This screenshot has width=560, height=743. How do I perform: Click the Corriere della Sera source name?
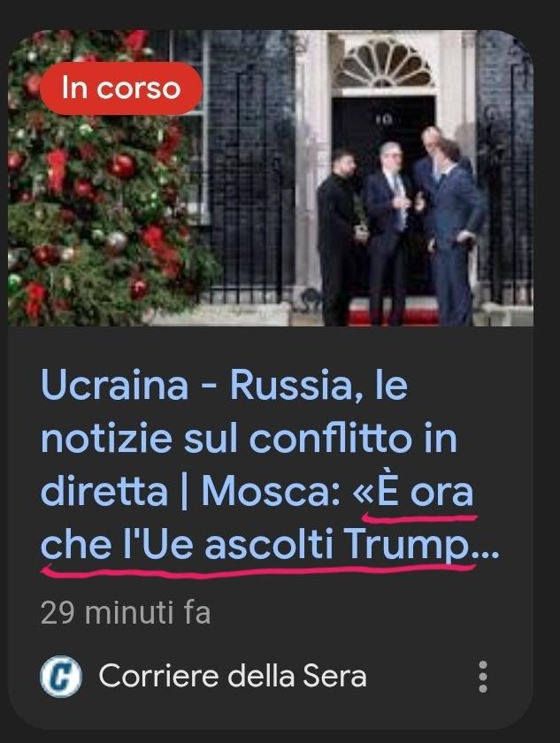233,676
